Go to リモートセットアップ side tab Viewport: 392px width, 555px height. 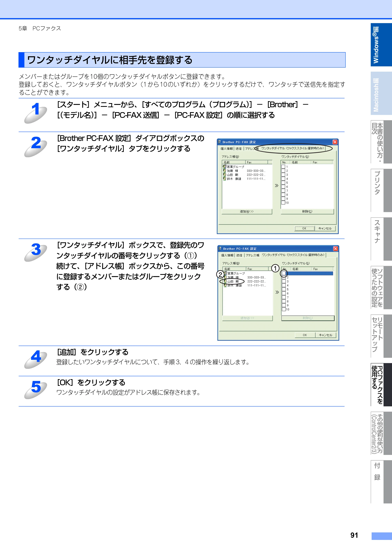pos(381,336)
